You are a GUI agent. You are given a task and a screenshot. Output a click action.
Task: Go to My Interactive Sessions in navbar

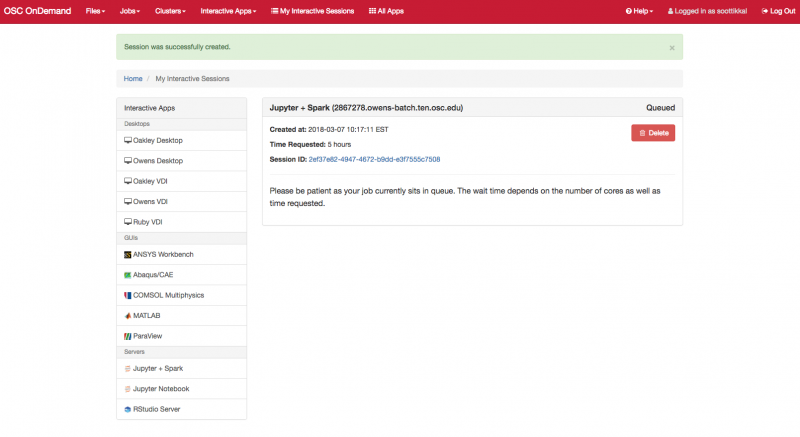pyautogui.click(x=312, y=11)
